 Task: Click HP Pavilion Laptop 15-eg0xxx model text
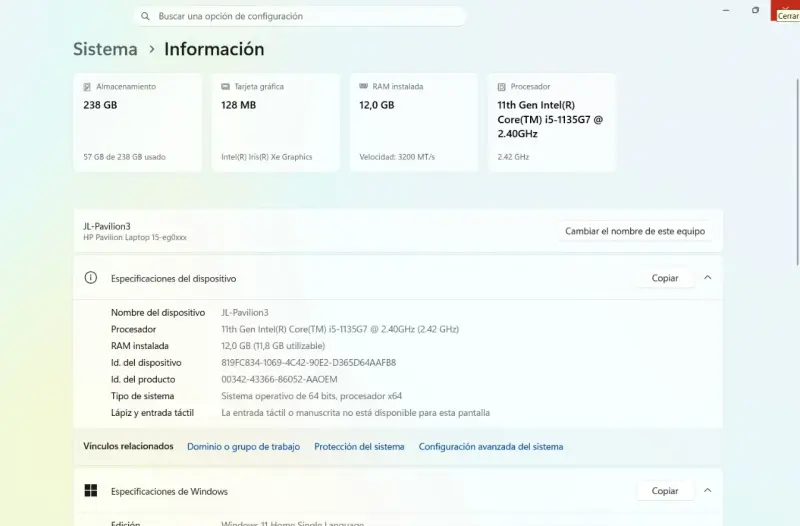135,237
